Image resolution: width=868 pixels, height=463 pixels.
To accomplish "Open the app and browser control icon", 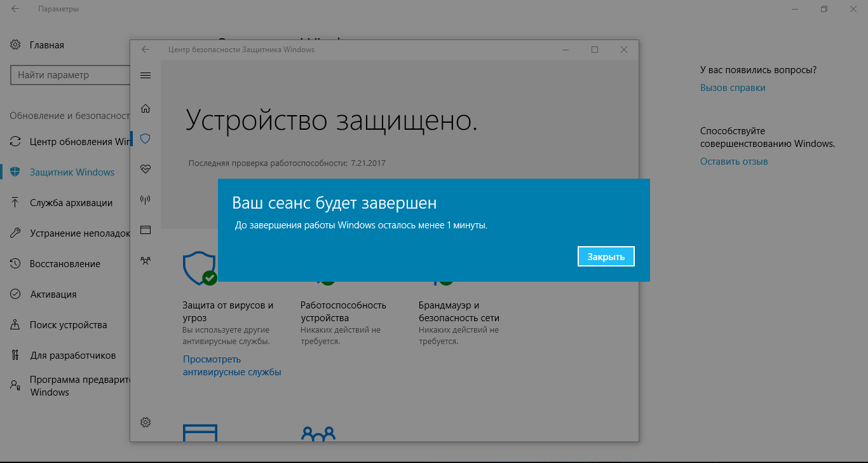I will pos(146,230).
